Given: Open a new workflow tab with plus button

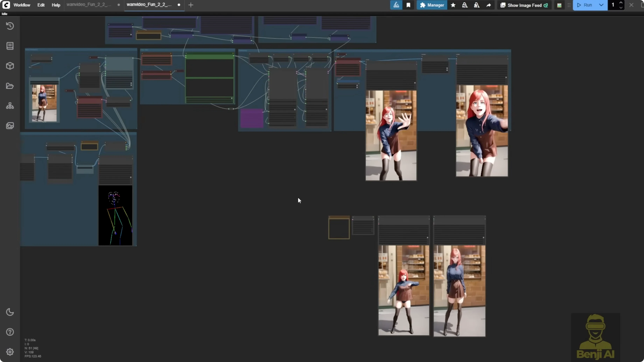Looking at the screenshot, I should coord(191,5).
